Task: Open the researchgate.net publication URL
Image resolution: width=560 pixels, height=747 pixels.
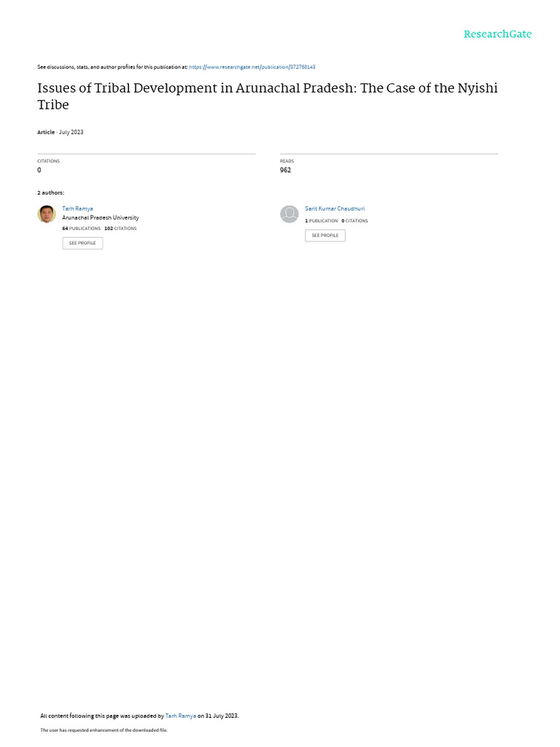Action: coord(252,67)
